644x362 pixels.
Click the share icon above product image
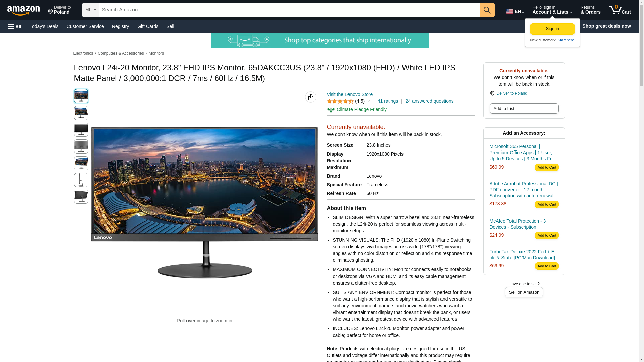311,97
